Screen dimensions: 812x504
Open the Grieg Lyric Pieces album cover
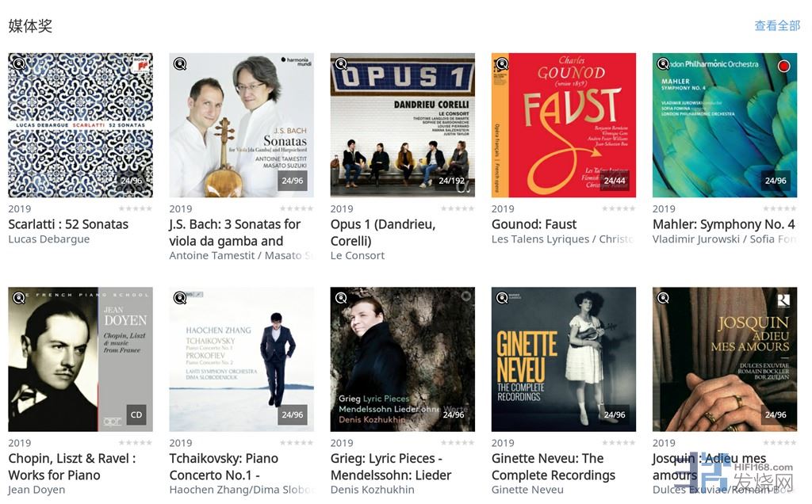click(403, 359)
